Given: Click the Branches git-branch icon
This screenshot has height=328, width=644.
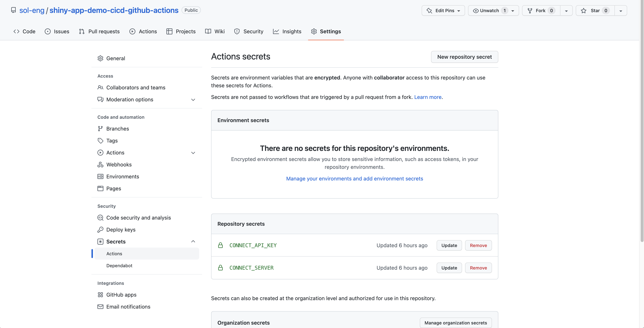Looking at the screenshot, I should pyautogui.click(x=100, y=128).
